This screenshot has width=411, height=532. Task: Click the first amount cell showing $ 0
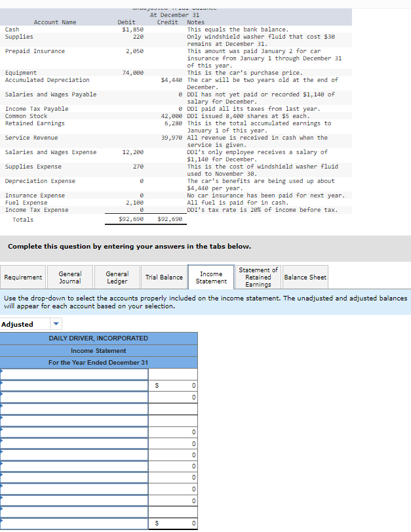click(x=173, y=386)
